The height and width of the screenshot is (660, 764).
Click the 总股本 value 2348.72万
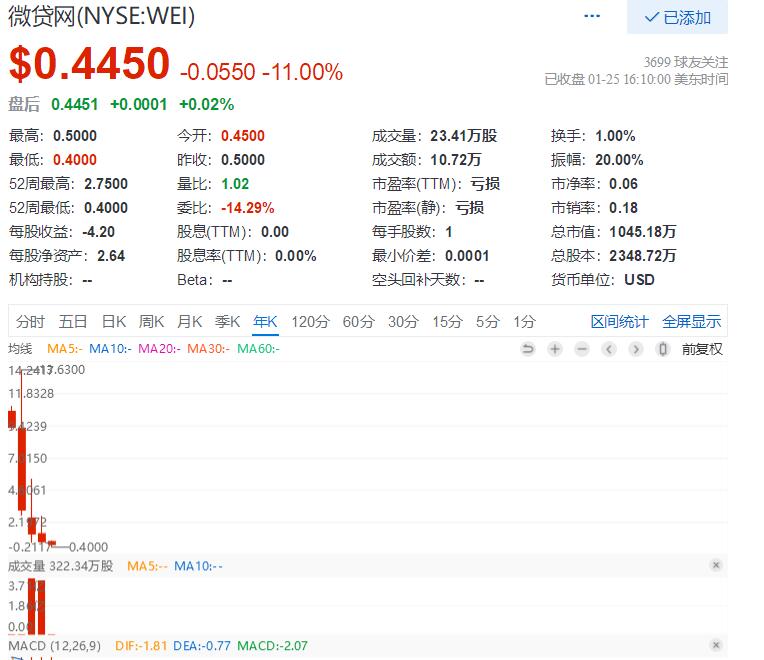(x=643, y=255)
